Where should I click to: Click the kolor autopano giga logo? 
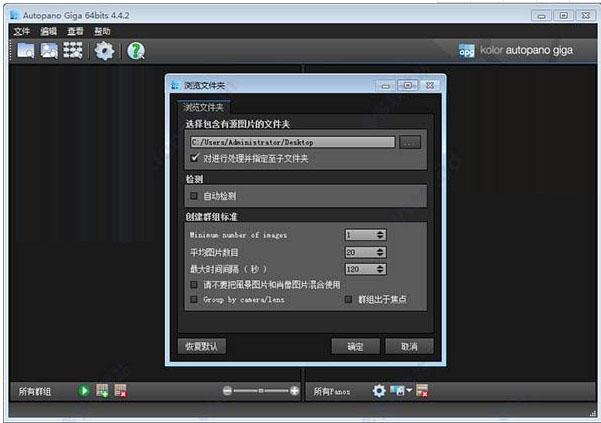click(516, 50)
